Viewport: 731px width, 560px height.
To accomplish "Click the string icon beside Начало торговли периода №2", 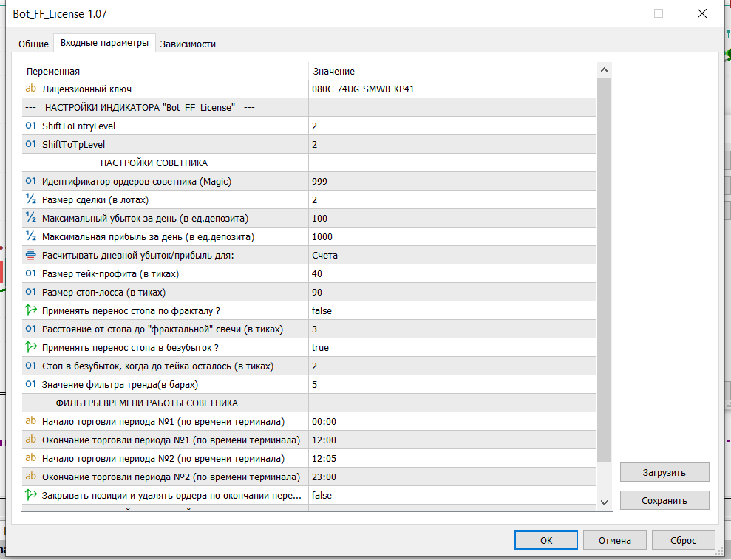I will tap(31, 458).
